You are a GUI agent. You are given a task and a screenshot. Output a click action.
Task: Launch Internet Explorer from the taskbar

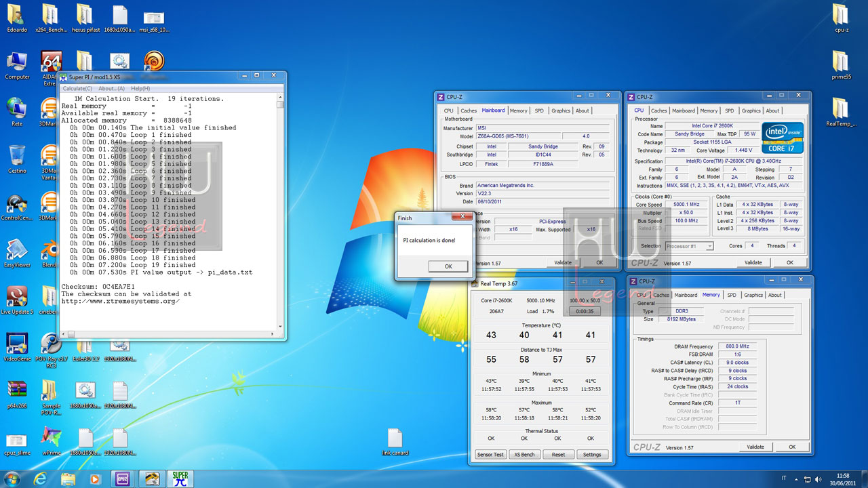(41, 479)
